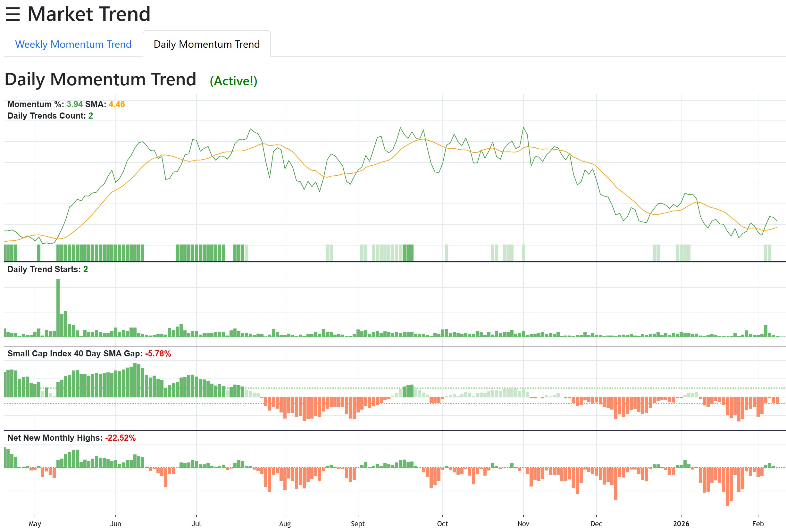Click the green Momentum % legend value 3.94
The width and height of the screenshot is (786, 532).
tap(75, 104)
